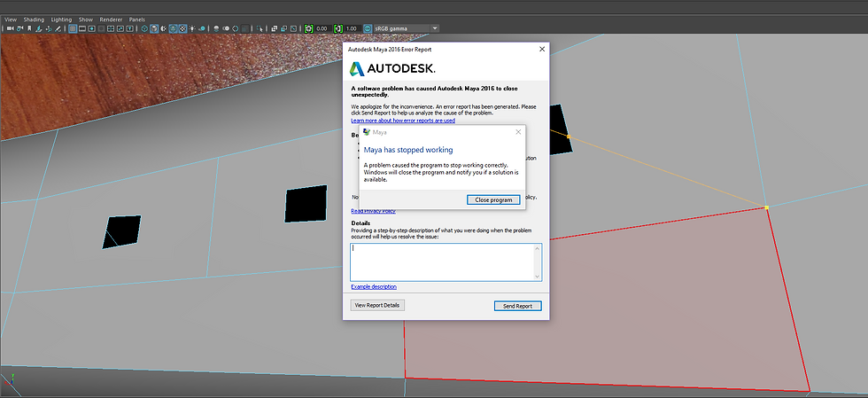This screenshot has height=398, width=868.
Task: Activate the 2D Pan/Zoom icon
Action: tap(49, 27)
